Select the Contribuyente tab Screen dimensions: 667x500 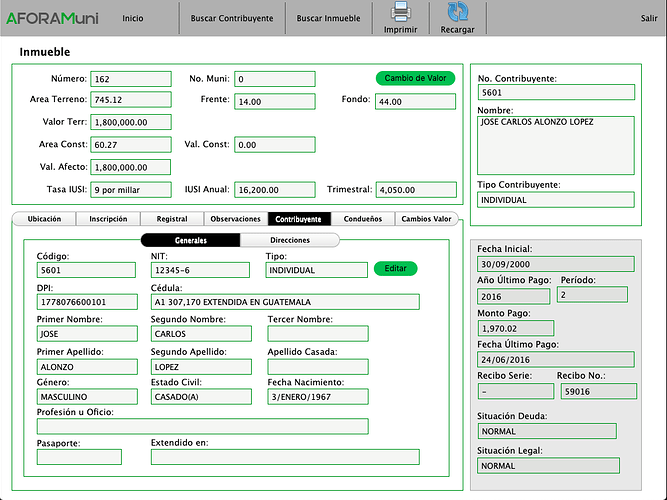(x=299, y=219)
